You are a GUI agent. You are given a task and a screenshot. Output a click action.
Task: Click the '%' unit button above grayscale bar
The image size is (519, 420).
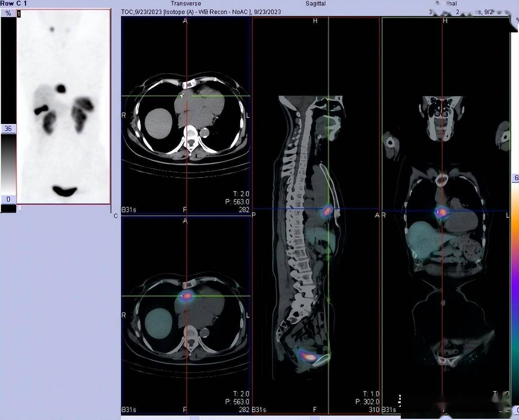tap(8, 13)
